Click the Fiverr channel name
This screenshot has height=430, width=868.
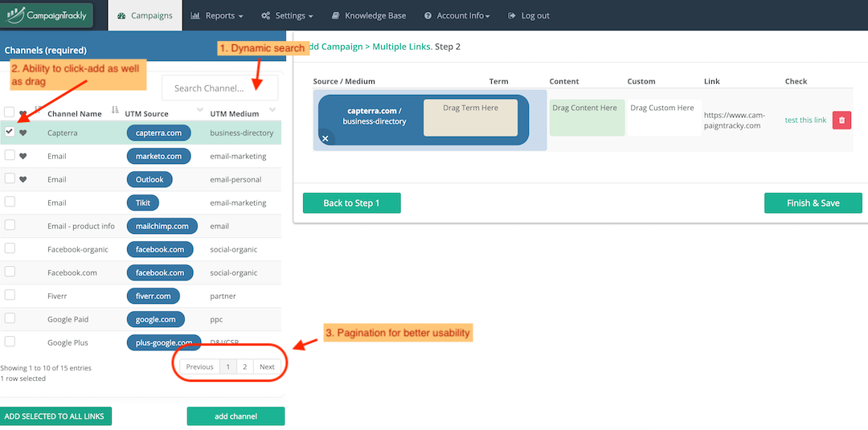coord(57,296)
